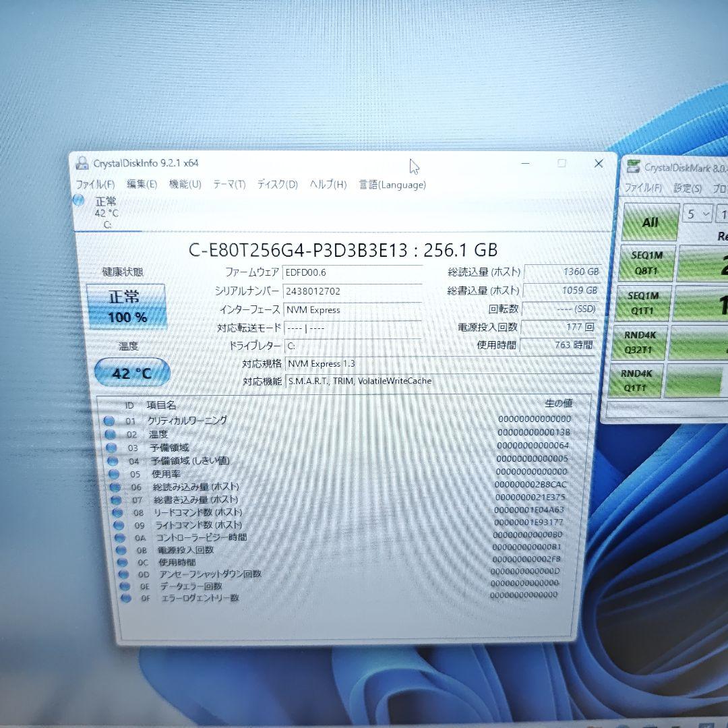Viewport: 728px width, 728px height.
Task: Click the status dot beside 予備領域
Action: tap(110, 448)
